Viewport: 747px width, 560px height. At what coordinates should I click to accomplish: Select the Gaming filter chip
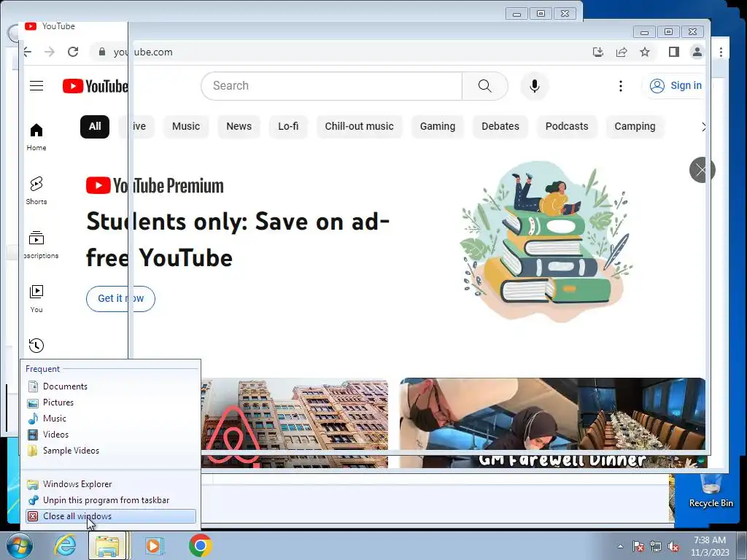tap(438, 127)
